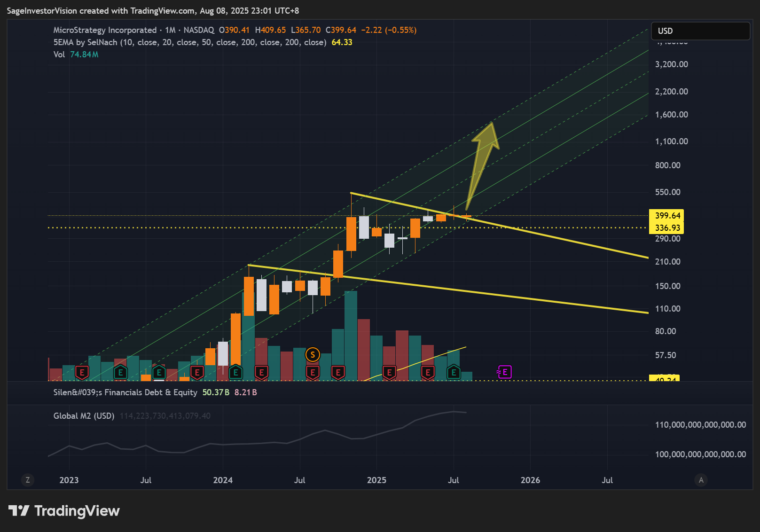Click the yellow 399.64 current price label
The image size is (760, 532).
pyautogui.click(x=666, y=216)
